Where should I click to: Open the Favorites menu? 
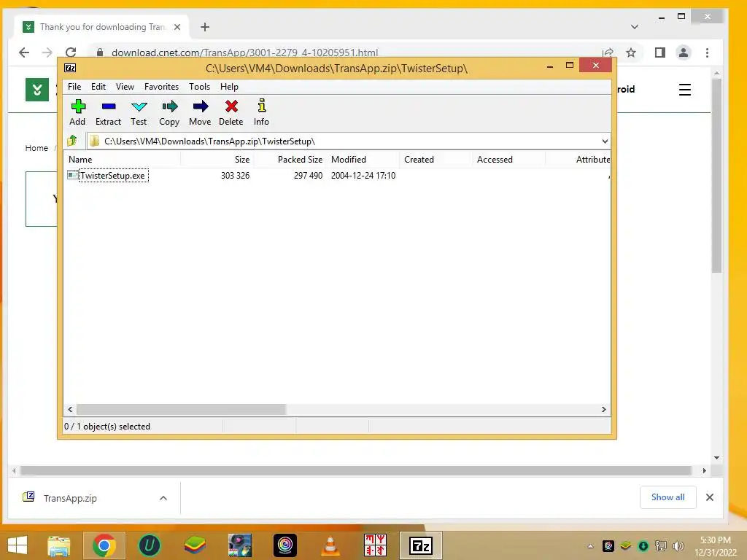click(161, 87)
